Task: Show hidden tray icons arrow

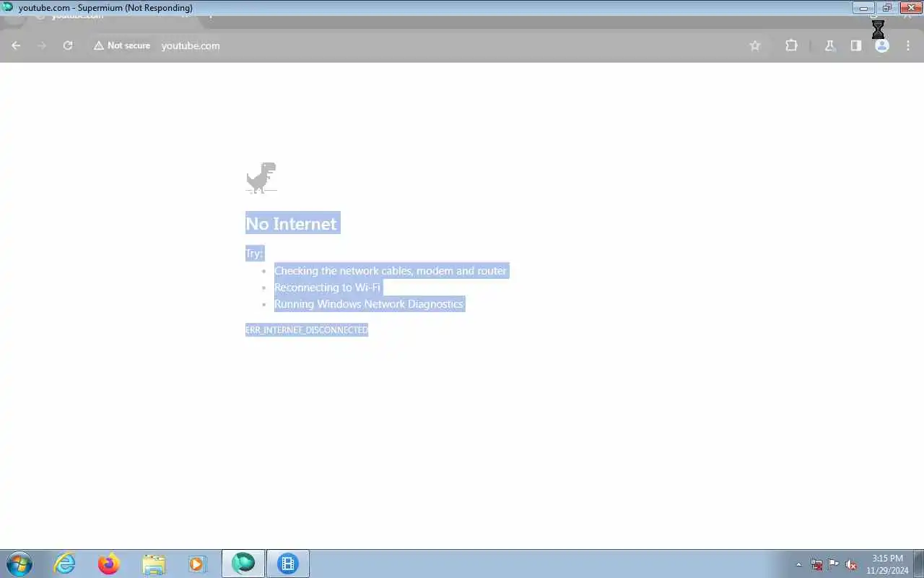Action: click(x=798, y=564)
